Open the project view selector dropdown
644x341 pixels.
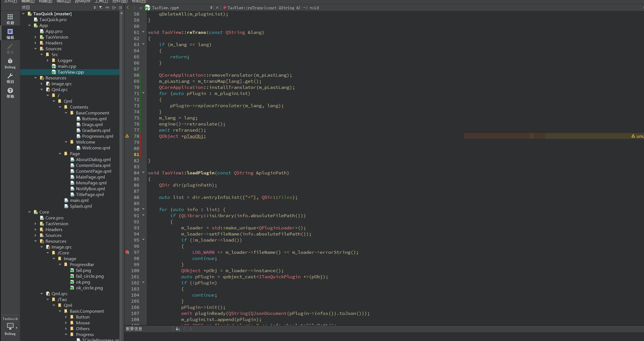[95, 7]
